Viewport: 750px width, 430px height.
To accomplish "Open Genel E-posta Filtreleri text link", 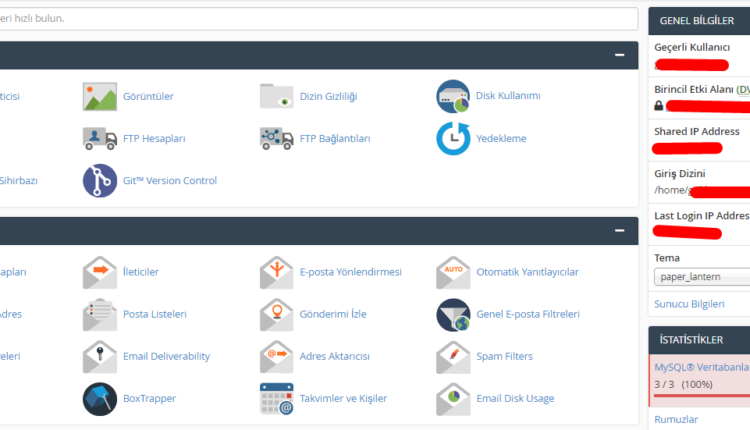I will click(x=528, y=314).
